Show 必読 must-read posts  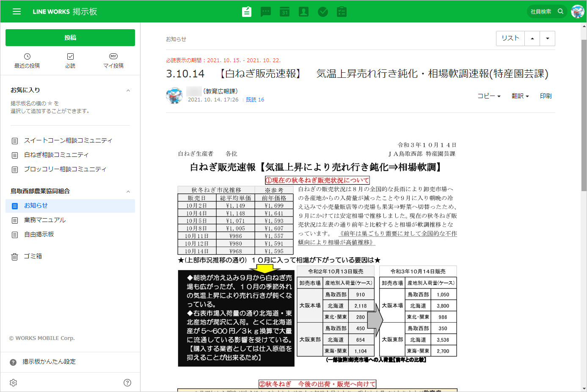click(70, 60)
